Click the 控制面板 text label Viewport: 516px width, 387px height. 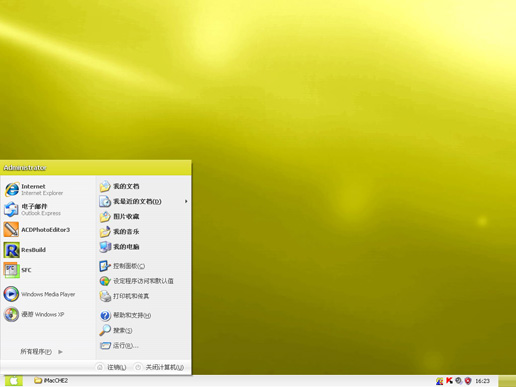coord(129,266)
